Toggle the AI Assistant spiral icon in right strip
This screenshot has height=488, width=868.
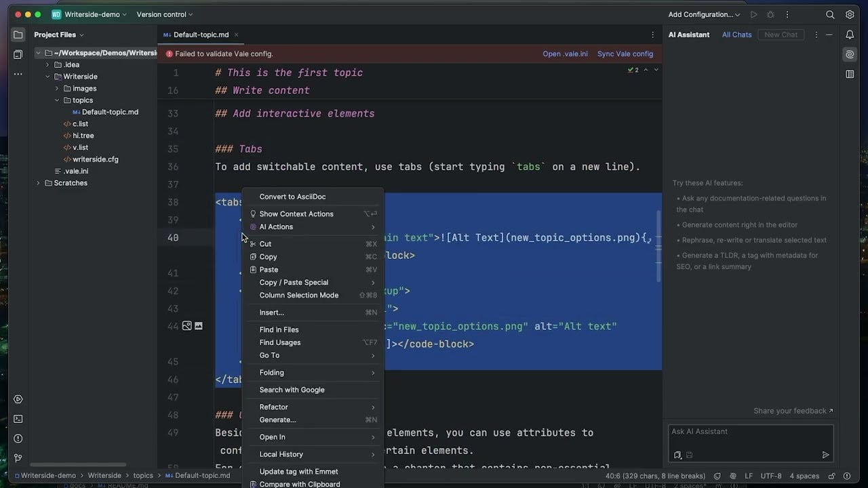[x=850, y=54]
